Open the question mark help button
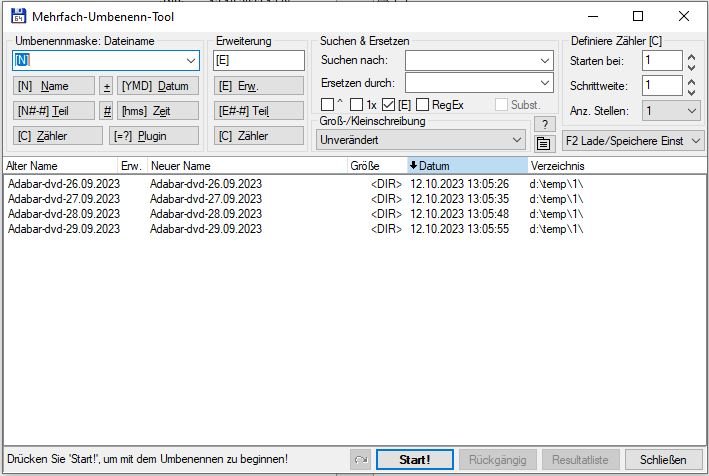This screenshot has height=476, width=709. [544, 124]
